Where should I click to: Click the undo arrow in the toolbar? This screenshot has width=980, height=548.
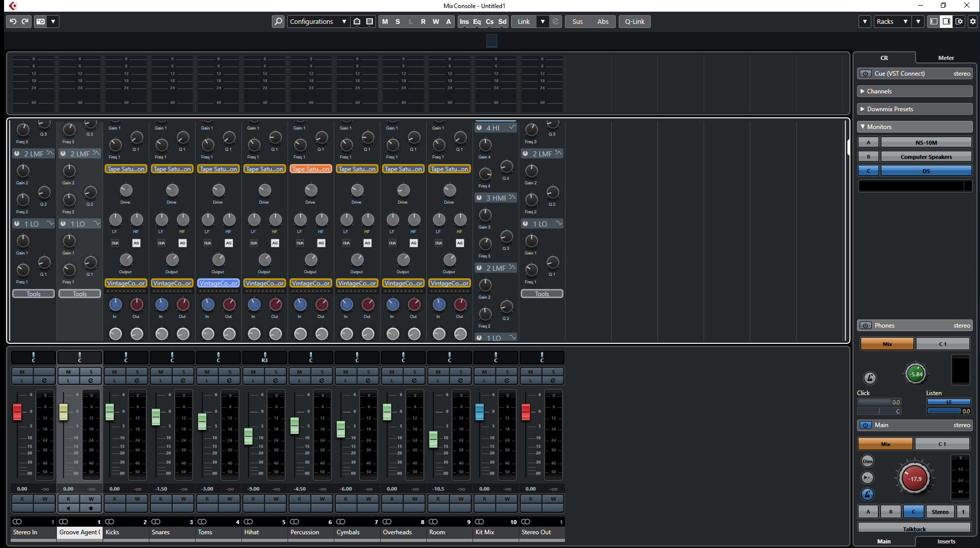(13, 21)
